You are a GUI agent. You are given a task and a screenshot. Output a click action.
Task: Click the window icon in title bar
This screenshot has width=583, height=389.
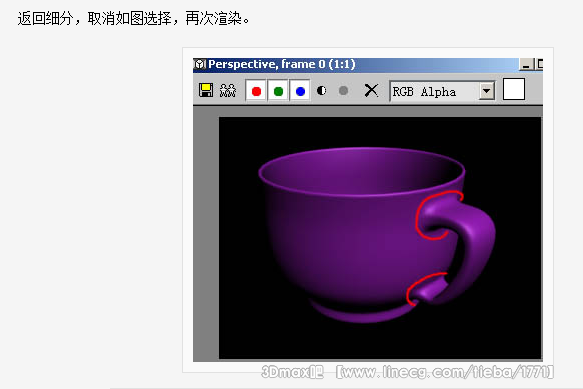point(200,64)
